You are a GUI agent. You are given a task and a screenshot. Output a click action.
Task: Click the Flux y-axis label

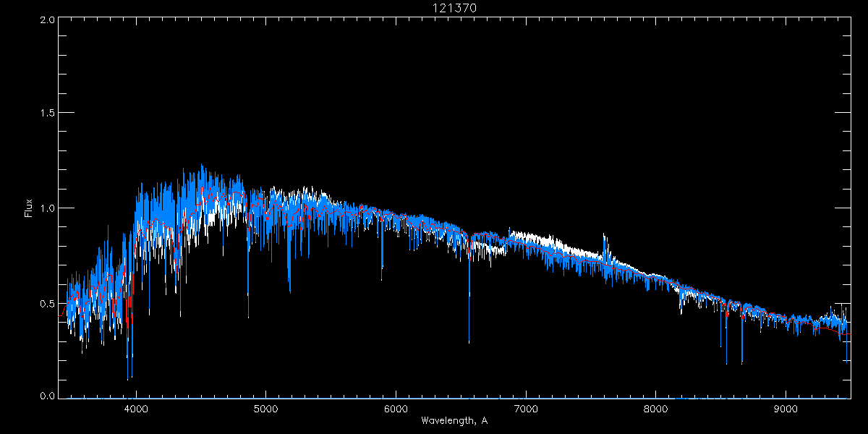click(29, 208)
